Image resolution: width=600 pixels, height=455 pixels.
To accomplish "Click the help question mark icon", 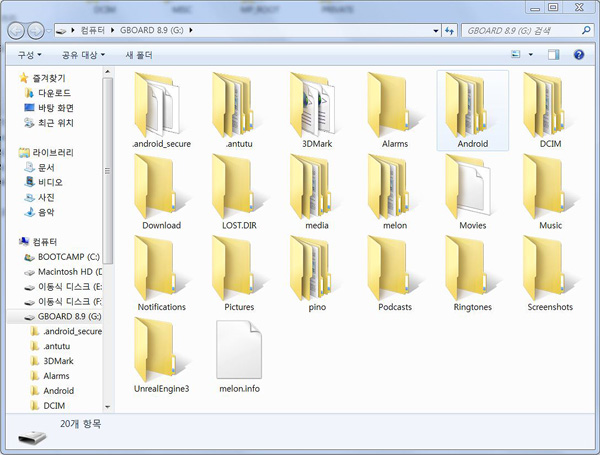I will click(x=580, y=54).
